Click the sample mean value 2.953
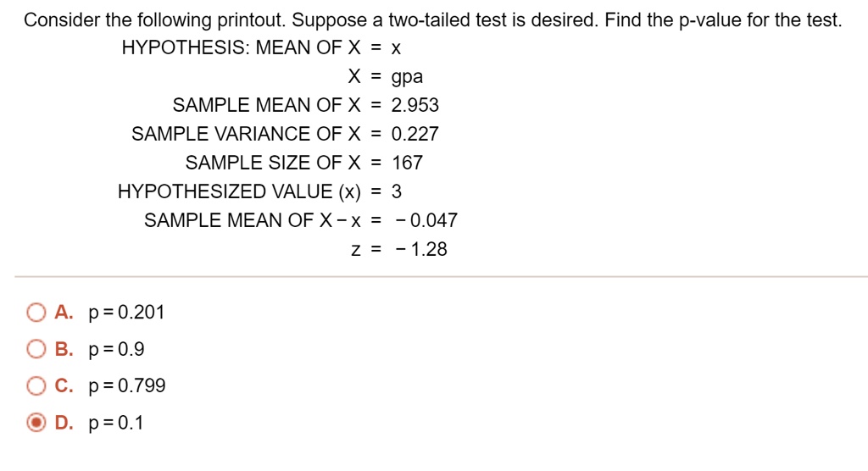The height and width of the screenshot is (471, 868). click(x=415, y=106)
